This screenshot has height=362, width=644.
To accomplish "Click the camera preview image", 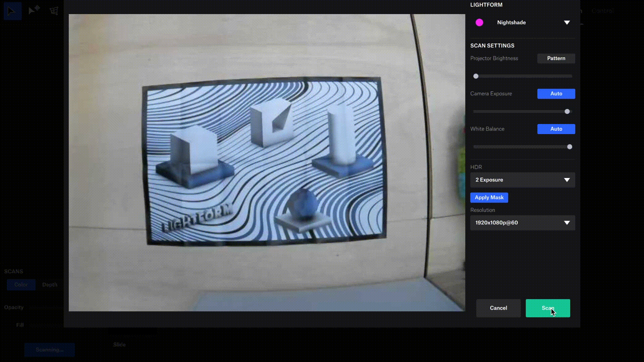I will click(x=267, y=163).
